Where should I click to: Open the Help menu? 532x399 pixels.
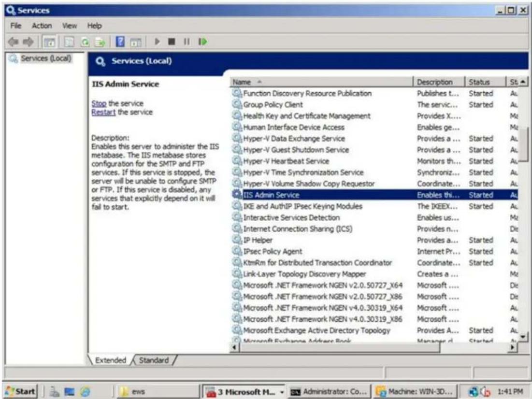pos(94,26)
